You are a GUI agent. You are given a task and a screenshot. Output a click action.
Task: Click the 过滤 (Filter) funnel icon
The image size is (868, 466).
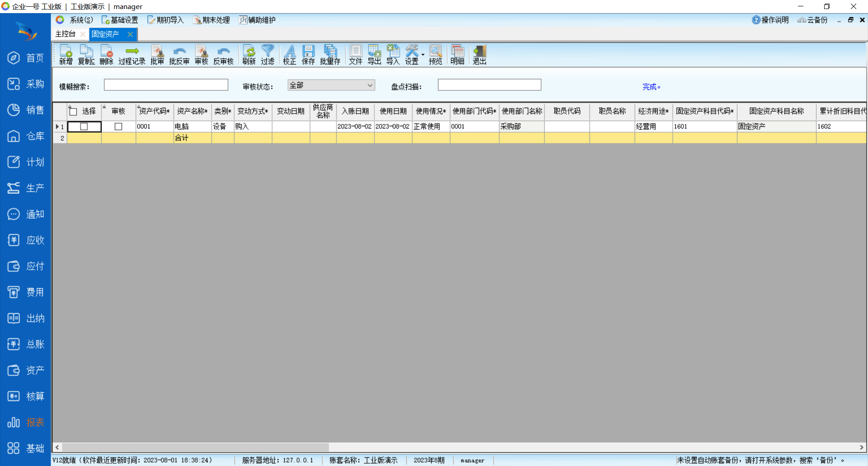(x=268, y=55)
